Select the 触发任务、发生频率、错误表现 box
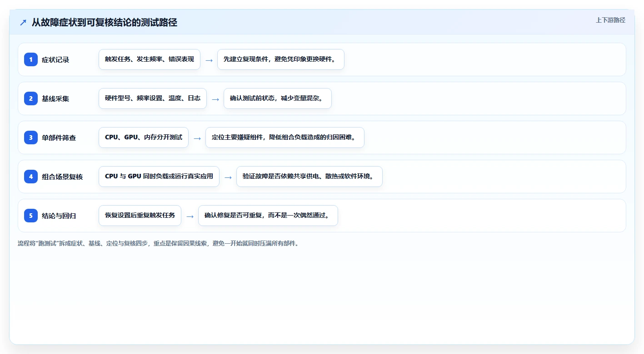 pos(150,59)
